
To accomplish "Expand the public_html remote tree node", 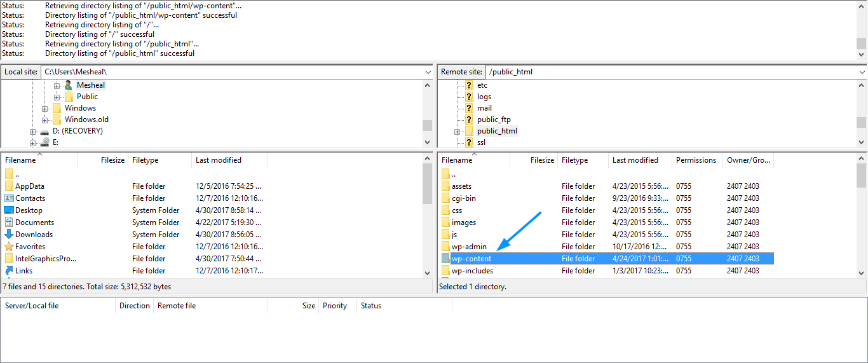I will click(457, 131).
